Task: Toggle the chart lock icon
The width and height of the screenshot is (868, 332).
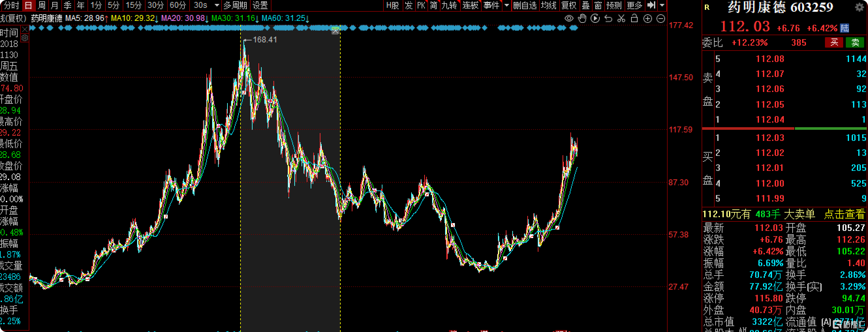Action: click(x=634, y=19)
